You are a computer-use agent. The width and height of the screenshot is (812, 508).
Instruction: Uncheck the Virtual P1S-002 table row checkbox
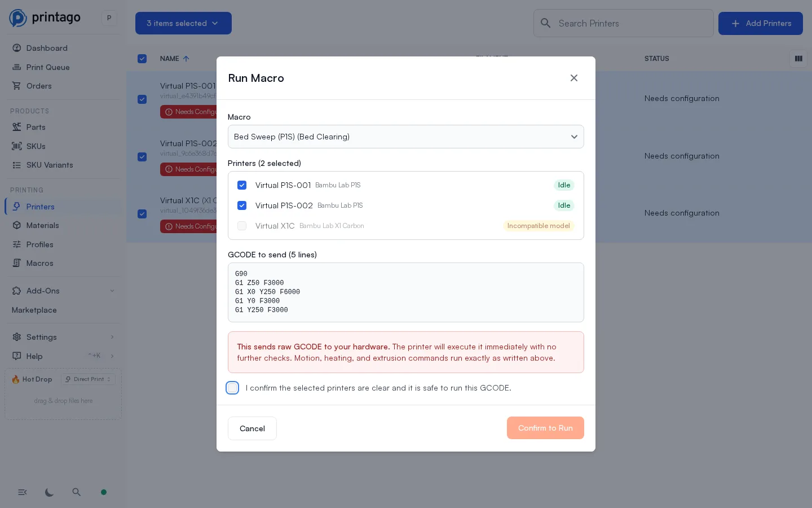coord(142,157)
